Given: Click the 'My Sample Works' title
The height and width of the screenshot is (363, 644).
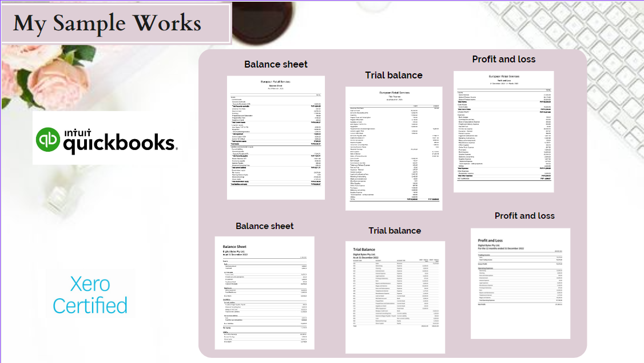Looking at the screenshot, I should (107, 23).
